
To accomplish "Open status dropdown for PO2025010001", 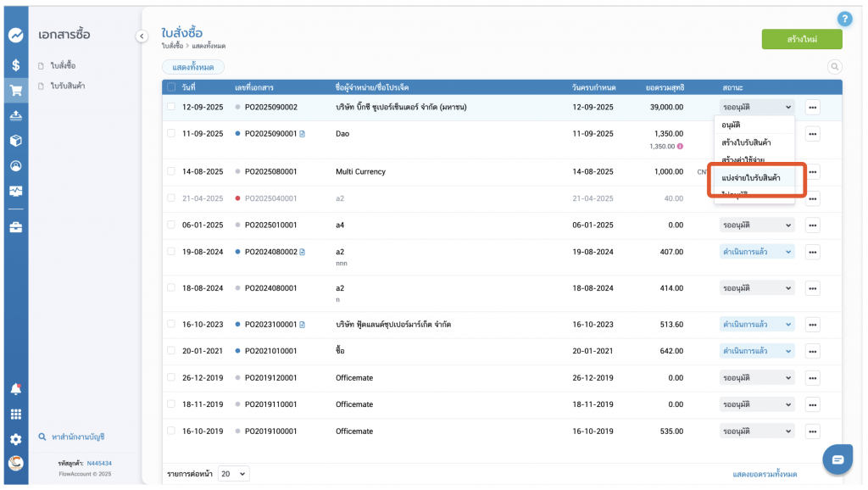I will click(x=758, y=226).
